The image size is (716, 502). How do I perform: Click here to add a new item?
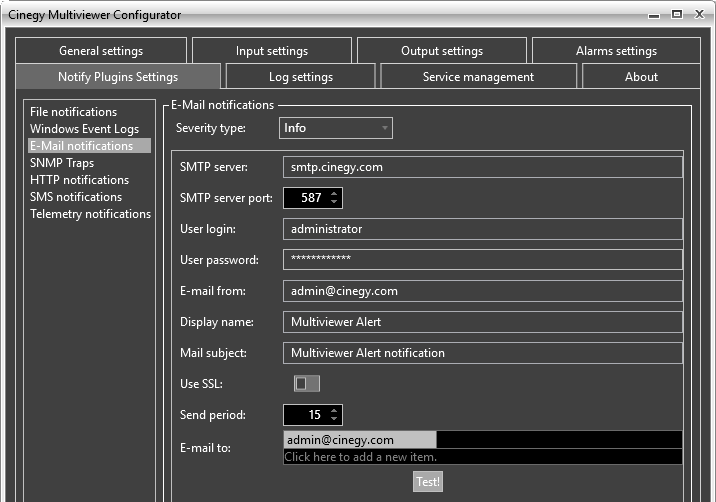pos(483,457)
